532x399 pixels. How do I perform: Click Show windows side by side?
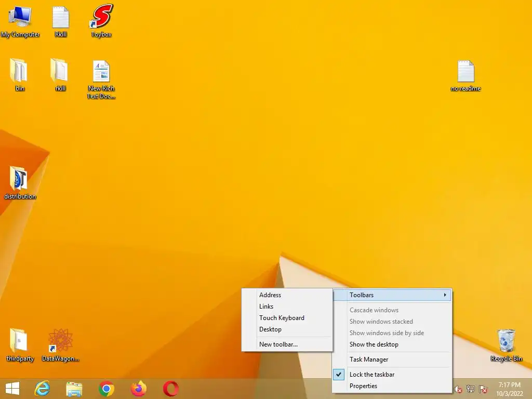pyautogui.click(x=392, y=333)
